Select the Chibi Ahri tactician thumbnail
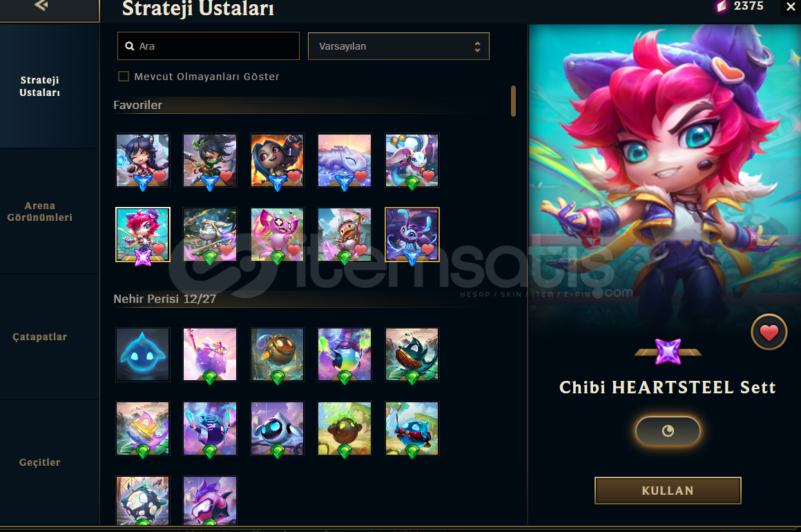801x532 pixels. pyautogui.click(x=142, y=160)
